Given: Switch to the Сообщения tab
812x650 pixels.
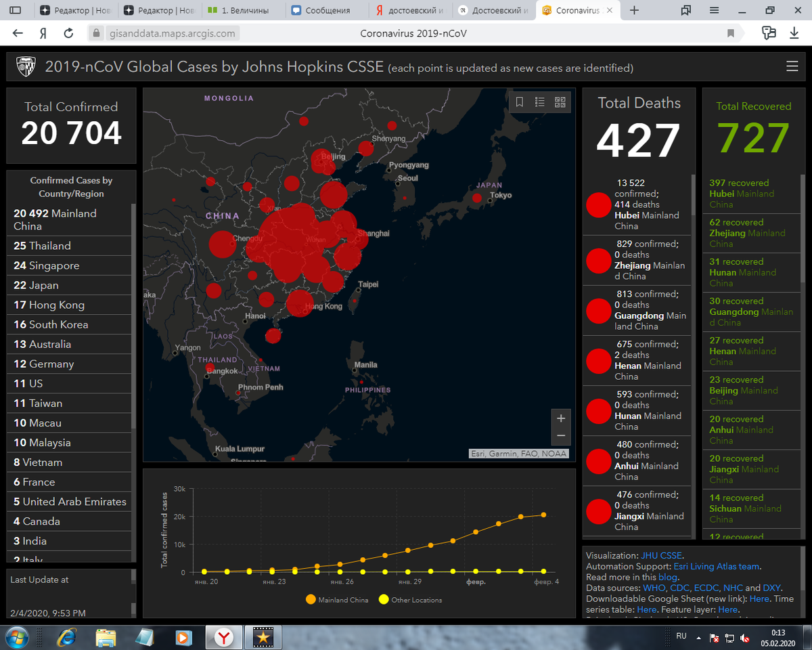Looking at the screenshot, I should tap(327, 10).
